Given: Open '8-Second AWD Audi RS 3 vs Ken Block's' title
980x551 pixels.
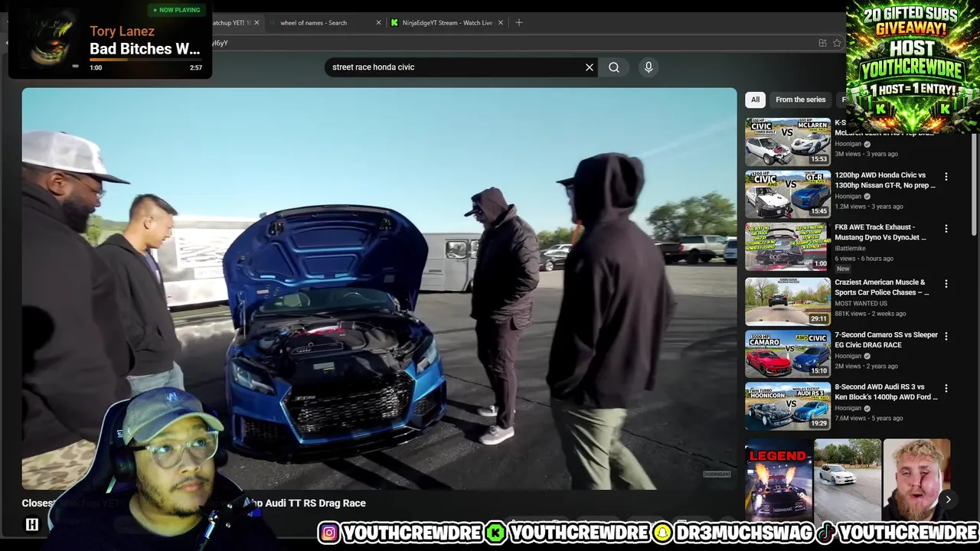Looking at the screenshot, I should [x=886, y=392].
